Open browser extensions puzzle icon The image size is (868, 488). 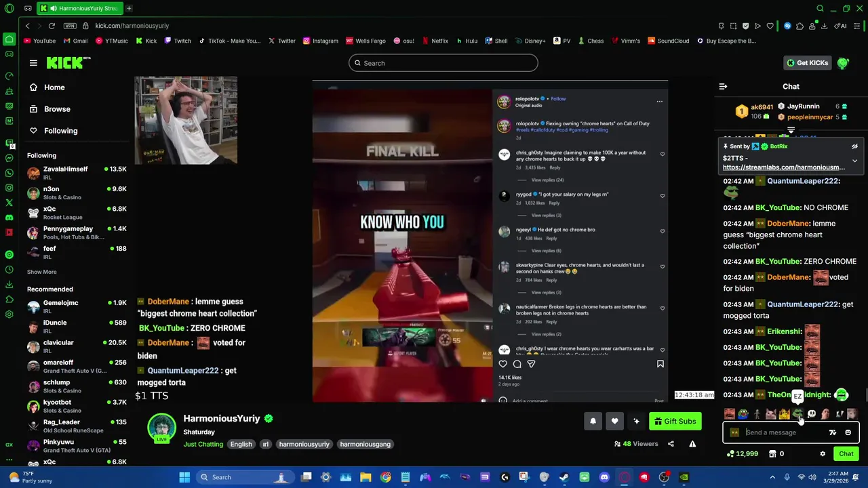pyautogui.click(x=800, y=26)
